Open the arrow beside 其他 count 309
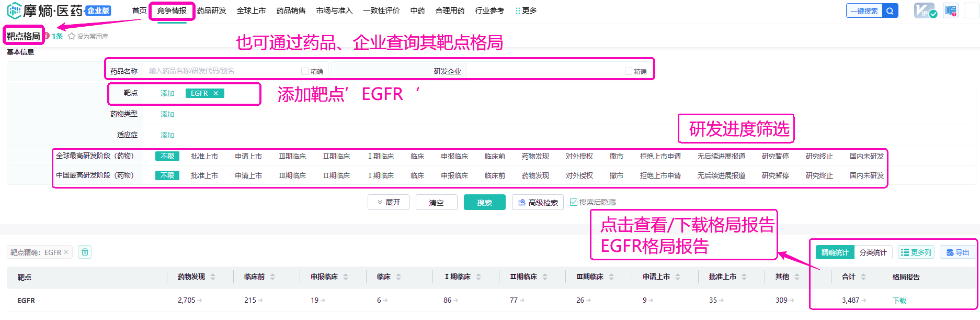Screen dimensions: 980x320 [792, 301]
